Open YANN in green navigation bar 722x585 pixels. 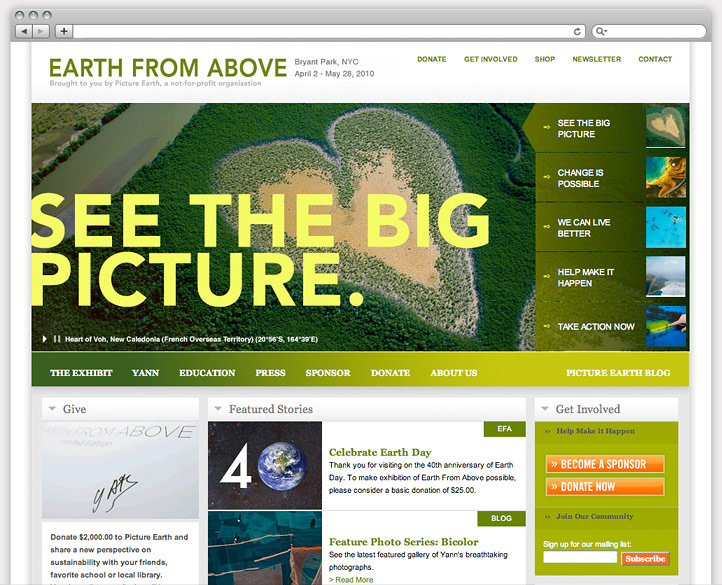click(145, 373)
